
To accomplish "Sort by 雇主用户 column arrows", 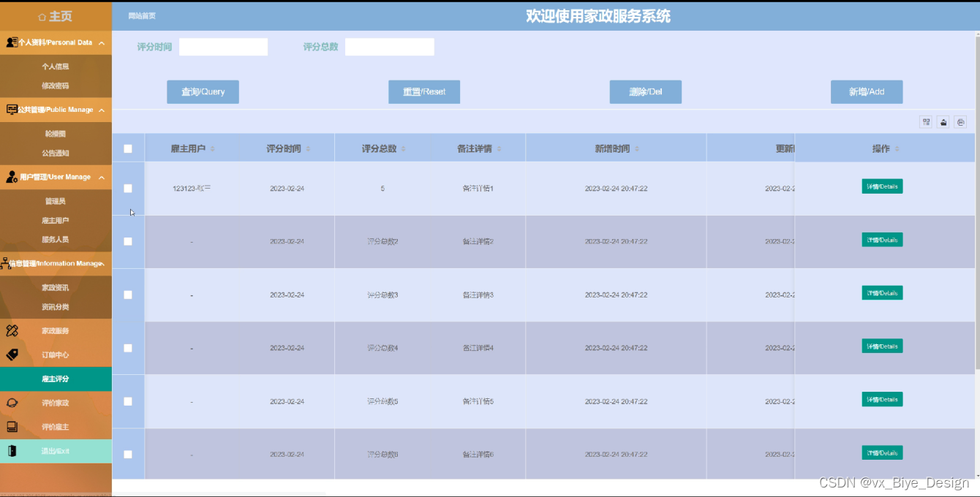I will pos(213,148).
